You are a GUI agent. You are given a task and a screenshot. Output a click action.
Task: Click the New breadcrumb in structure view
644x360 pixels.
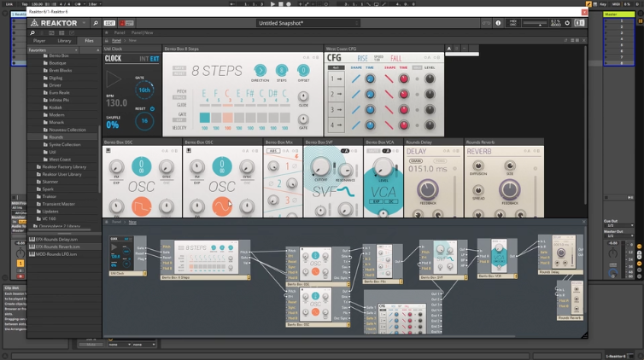pos(132,222)
